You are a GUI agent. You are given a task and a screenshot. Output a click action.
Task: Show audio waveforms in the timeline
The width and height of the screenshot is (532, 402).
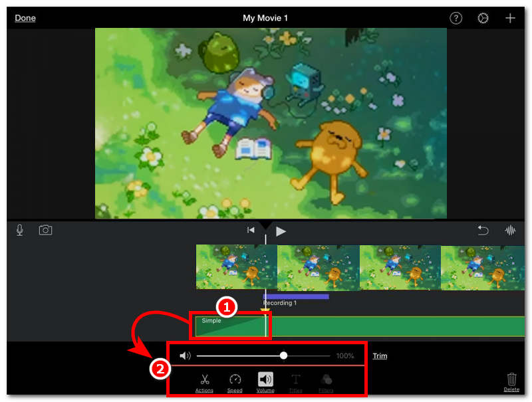[510, 231]
